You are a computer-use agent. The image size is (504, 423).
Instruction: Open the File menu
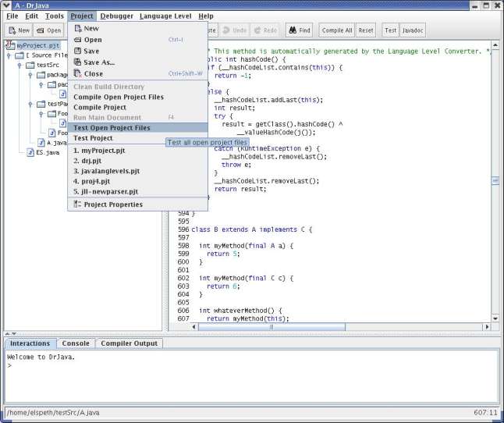click(12, 16)
